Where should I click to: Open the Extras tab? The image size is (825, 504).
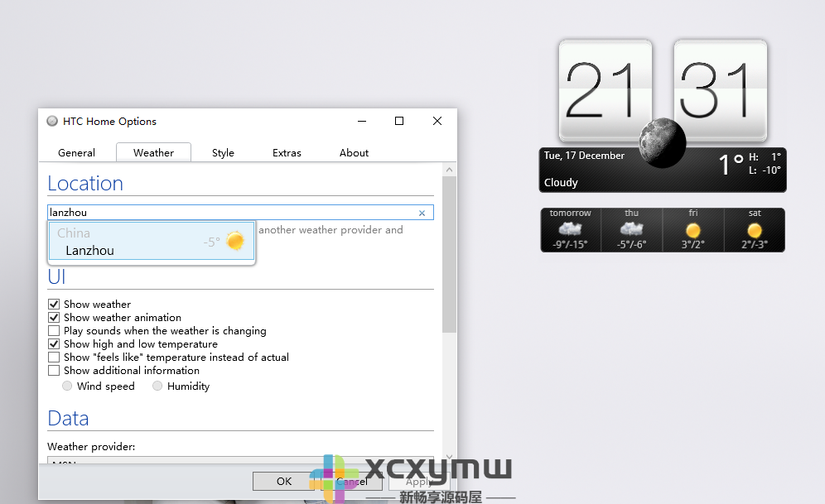pyautogui.click(x=287, y=152)
